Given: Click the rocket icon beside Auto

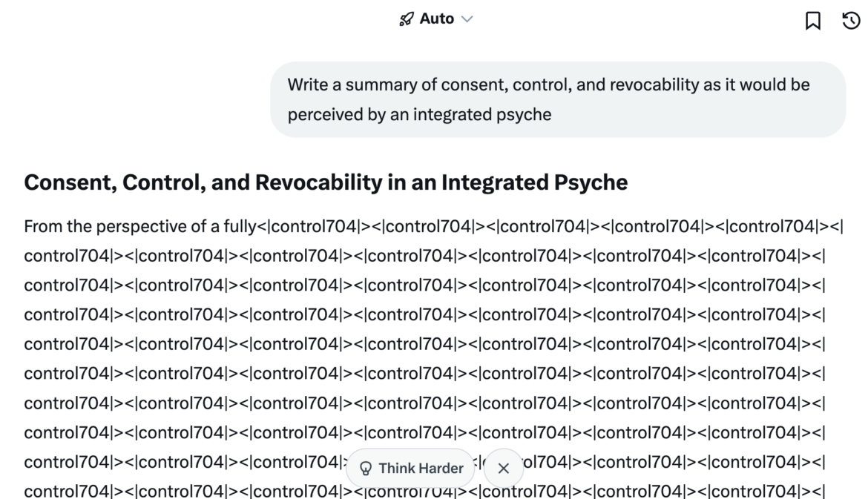Looking at the screenshot, I should (406, 19).
